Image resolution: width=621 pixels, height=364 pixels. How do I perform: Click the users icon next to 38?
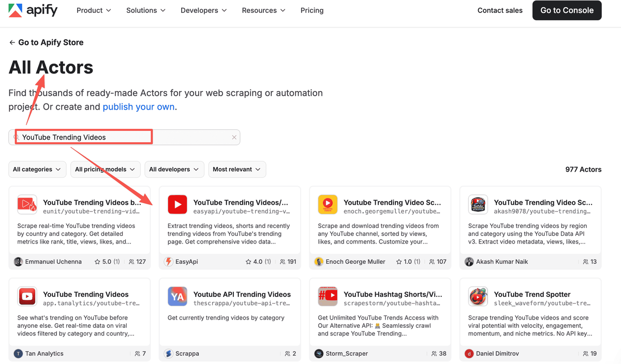[x=434, y=354]
